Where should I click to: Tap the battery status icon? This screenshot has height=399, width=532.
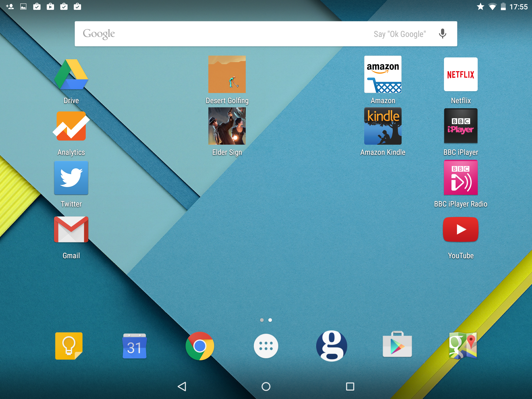[503, 6]
